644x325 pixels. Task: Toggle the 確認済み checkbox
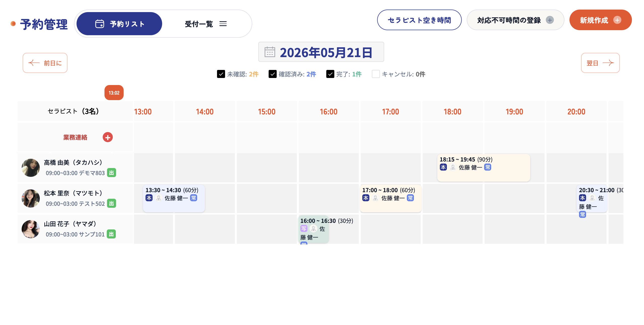(x=272, y=74)
